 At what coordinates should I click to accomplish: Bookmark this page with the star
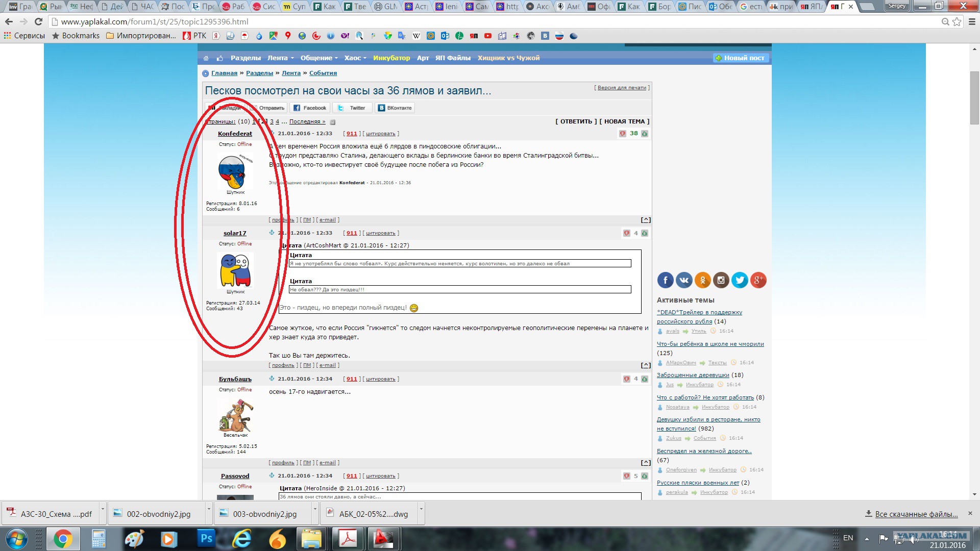[957, 22]
